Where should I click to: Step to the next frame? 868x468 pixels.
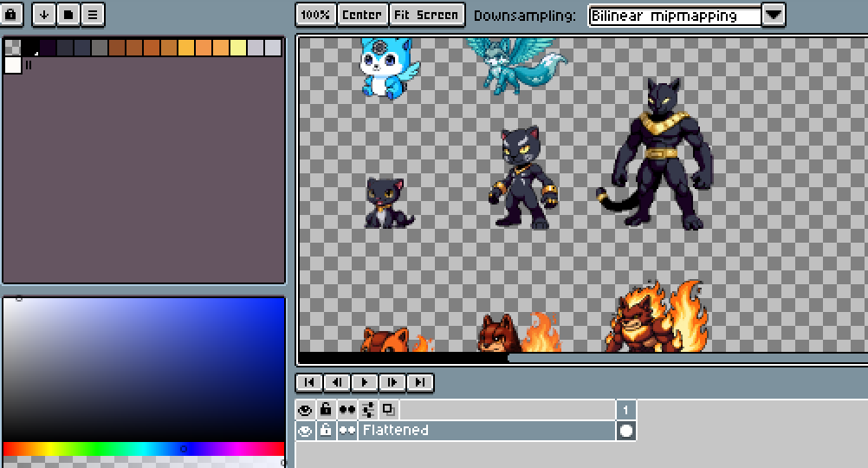point(392,382)
